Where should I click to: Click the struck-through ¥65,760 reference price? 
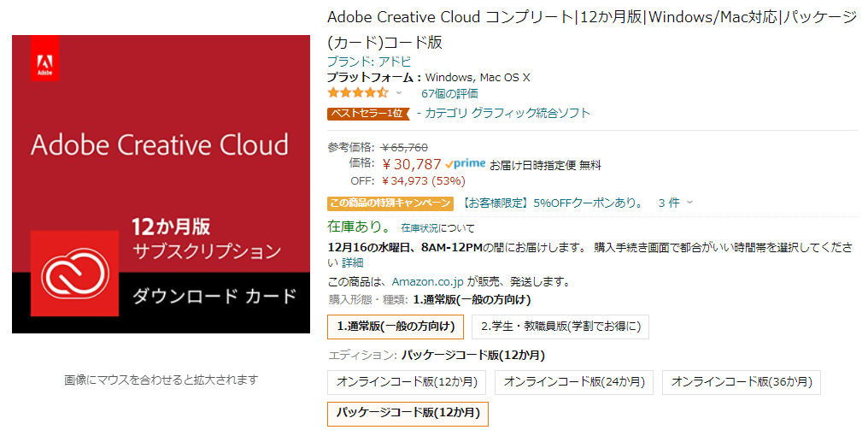405,147
